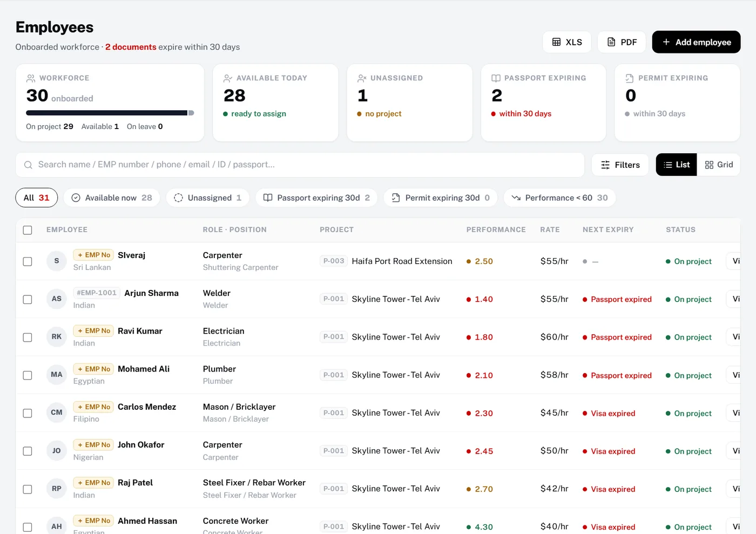
Task: Click the RP avatar for Raj Patel
Action: [x=57, y=488]
